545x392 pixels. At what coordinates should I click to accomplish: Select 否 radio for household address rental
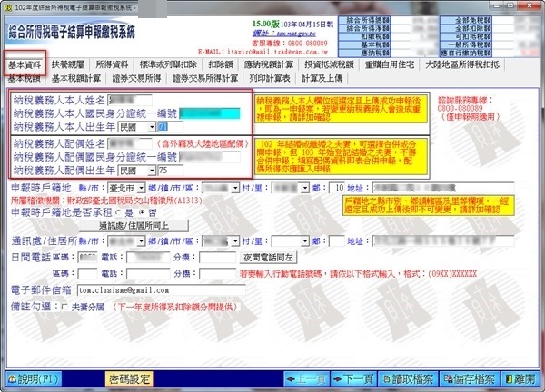pos(142,212)
